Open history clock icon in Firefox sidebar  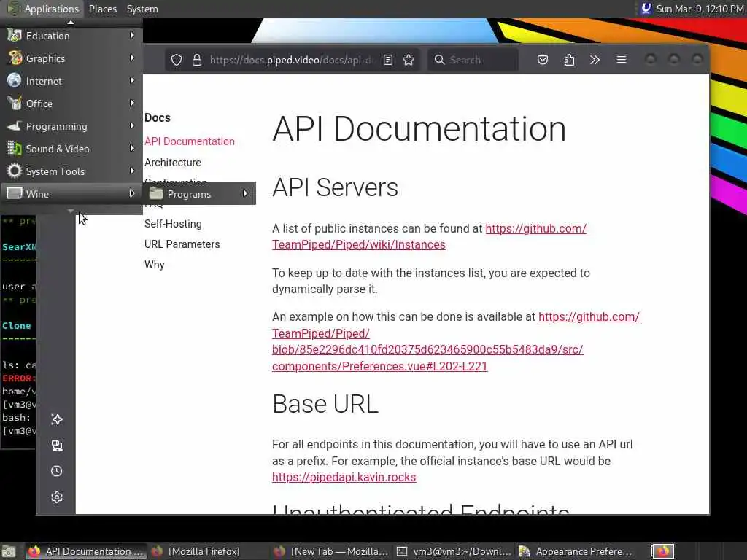(x=57, y=472)
